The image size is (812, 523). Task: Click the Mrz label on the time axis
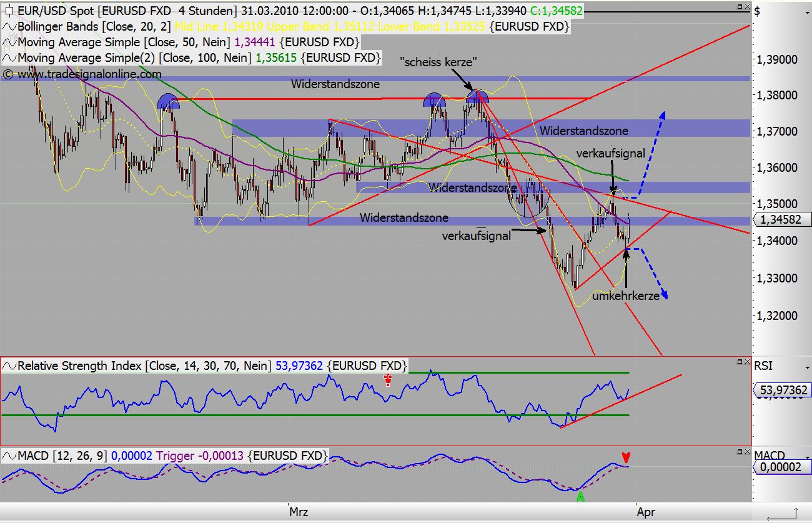tap(298, 512)
